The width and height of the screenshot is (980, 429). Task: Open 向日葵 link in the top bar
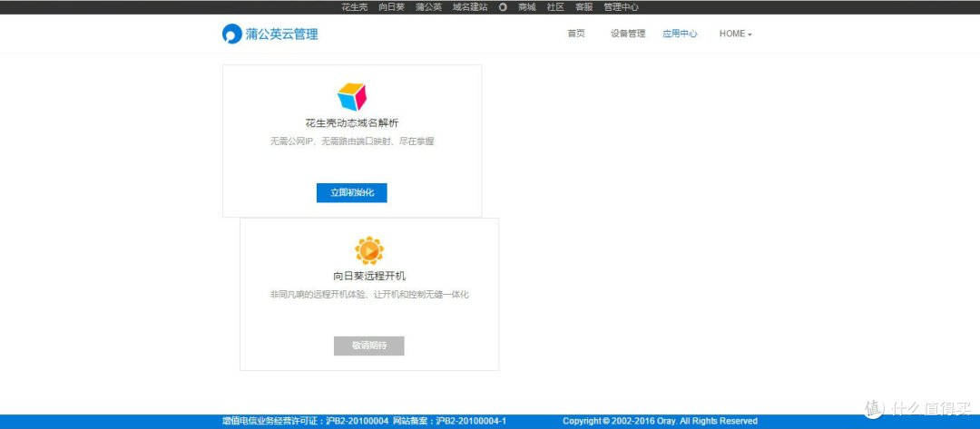(392, 7)
